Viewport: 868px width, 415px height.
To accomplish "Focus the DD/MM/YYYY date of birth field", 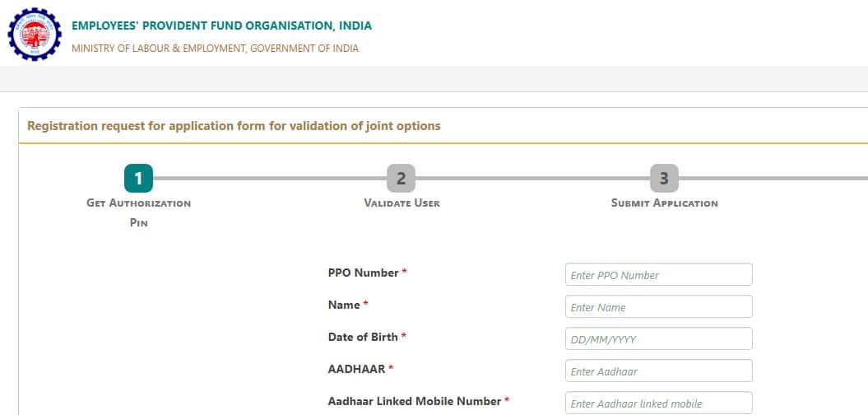I will 659,339.
